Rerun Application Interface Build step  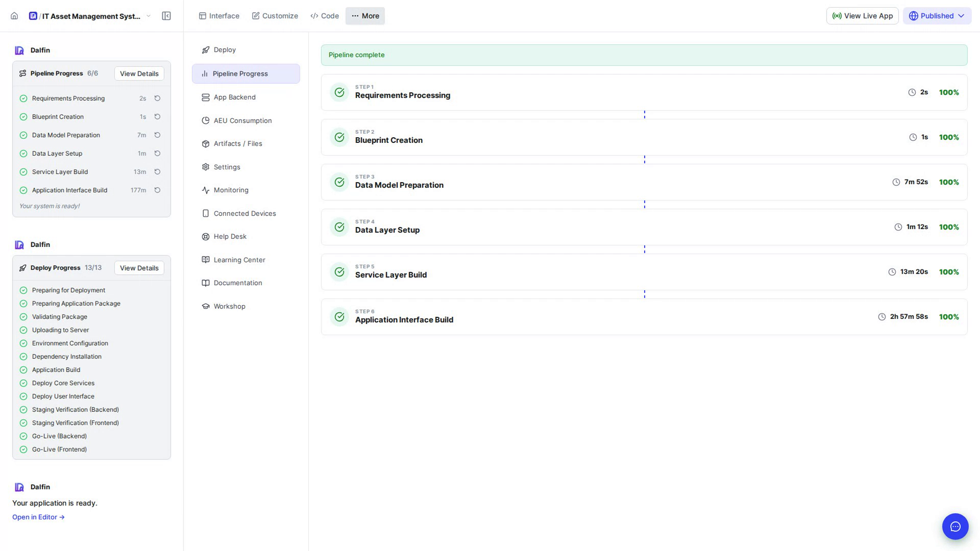pyautogui.click(x=157, y=190)
